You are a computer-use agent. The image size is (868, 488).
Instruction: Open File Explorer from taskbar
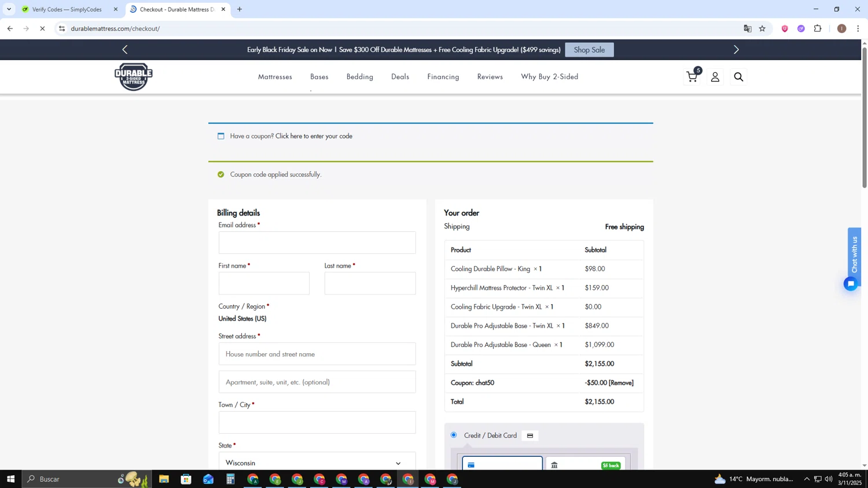click(x=164, y=479)
